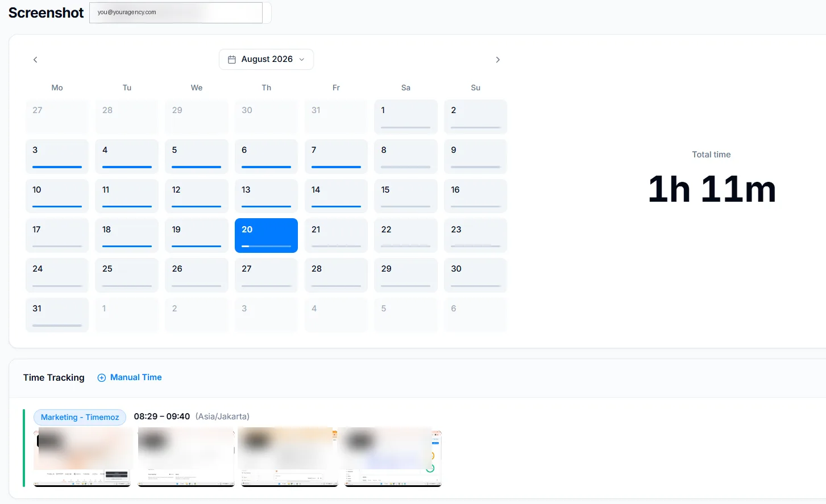Select day 8 in the calendar
The width and height of the screenshot is (826, 504).
click(x=406, y=156)
